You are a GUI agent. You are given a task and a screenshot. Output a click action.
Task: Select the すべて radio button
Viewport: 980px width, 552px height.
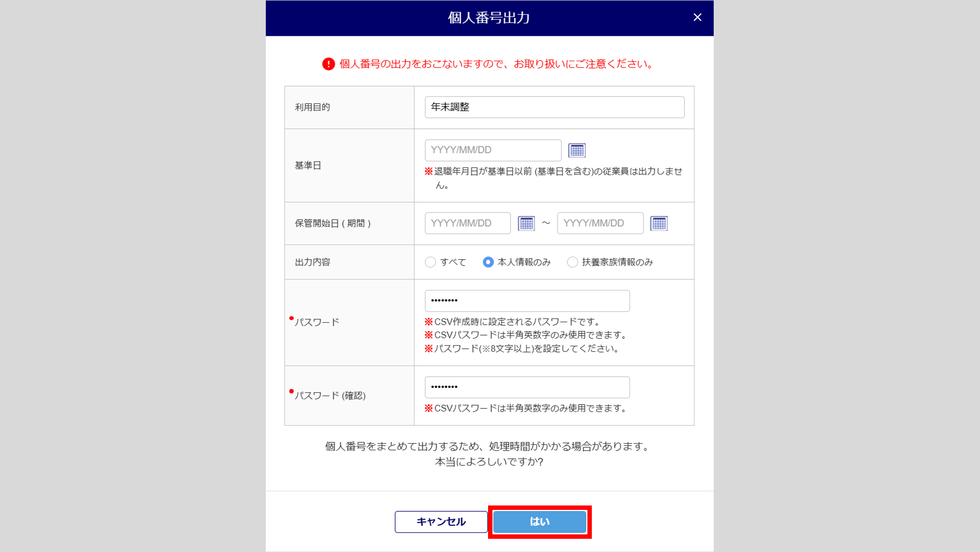click(x=430, y=262)
